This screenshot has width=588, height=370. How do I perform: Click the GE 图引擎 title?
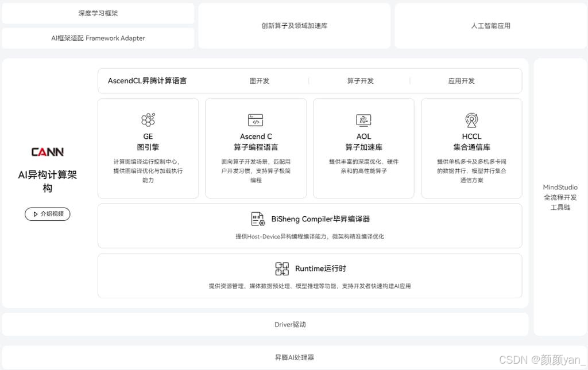[x=148, y=142]
